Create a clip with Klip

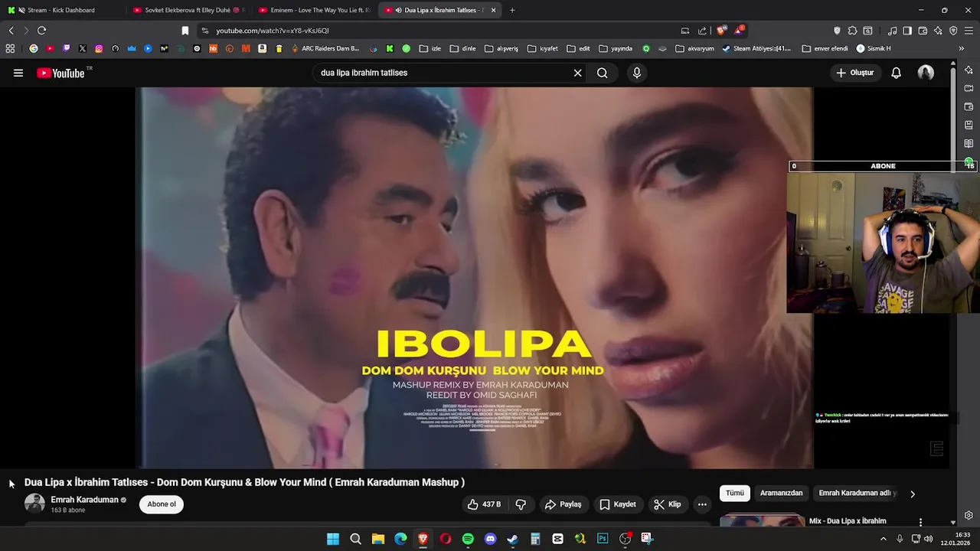pos(667,504)
